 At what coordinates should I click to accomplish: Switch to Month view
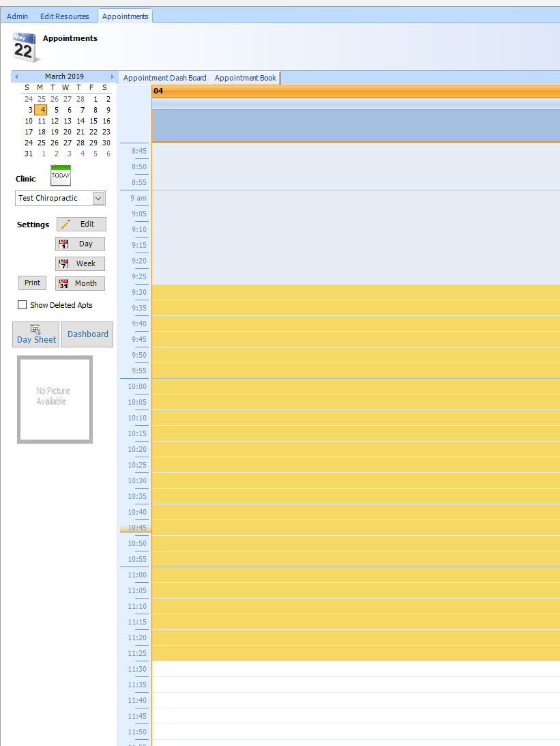tap(80, 283)
